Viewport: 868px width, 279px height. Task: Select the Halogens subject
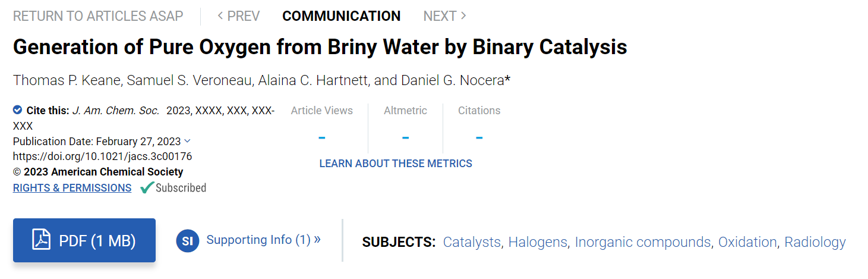click(538, 242)
